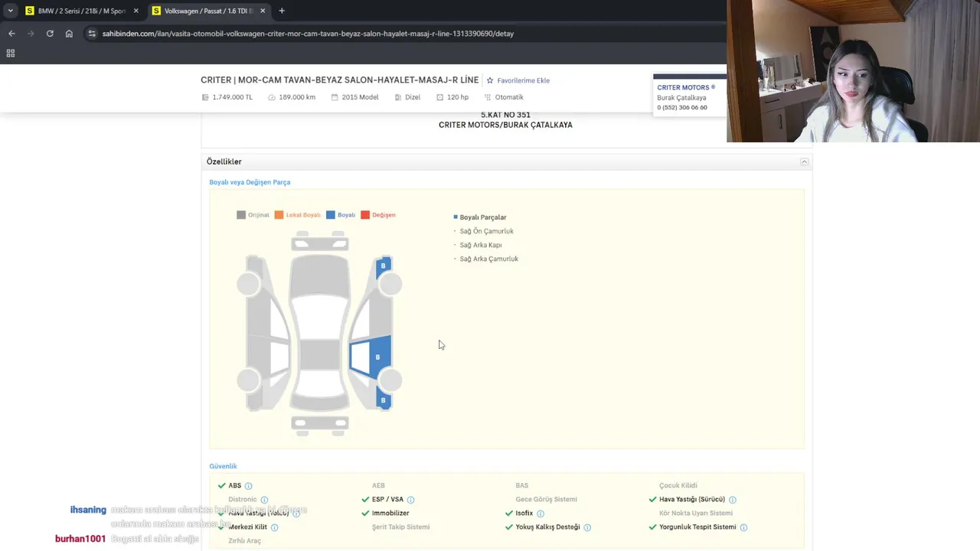Click Burak Çatalkaya seller name
This screenshot has width=980, height=551.
pos(681,98)
